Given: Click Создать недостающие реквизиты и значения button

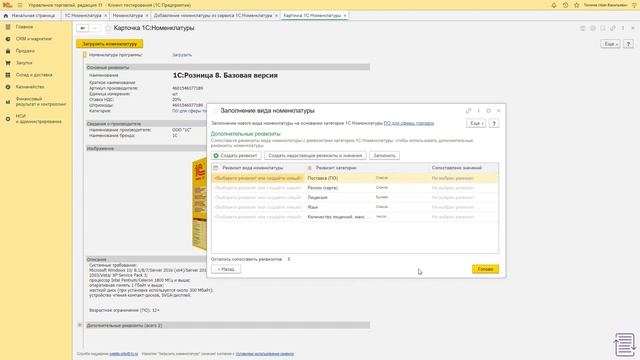Looking at the screenshot, I should click(x=315, y=156).
